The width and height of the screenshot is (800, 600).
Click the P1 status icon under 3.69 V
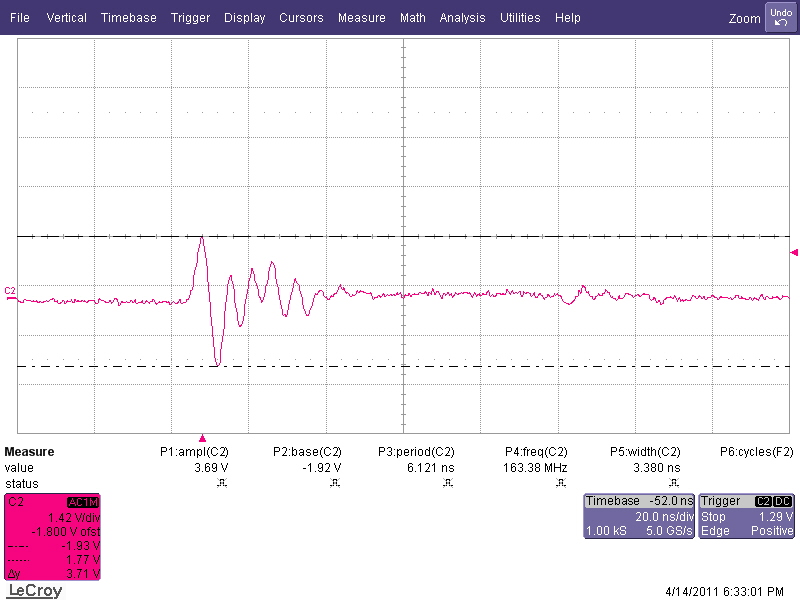(x=222, y=483)
